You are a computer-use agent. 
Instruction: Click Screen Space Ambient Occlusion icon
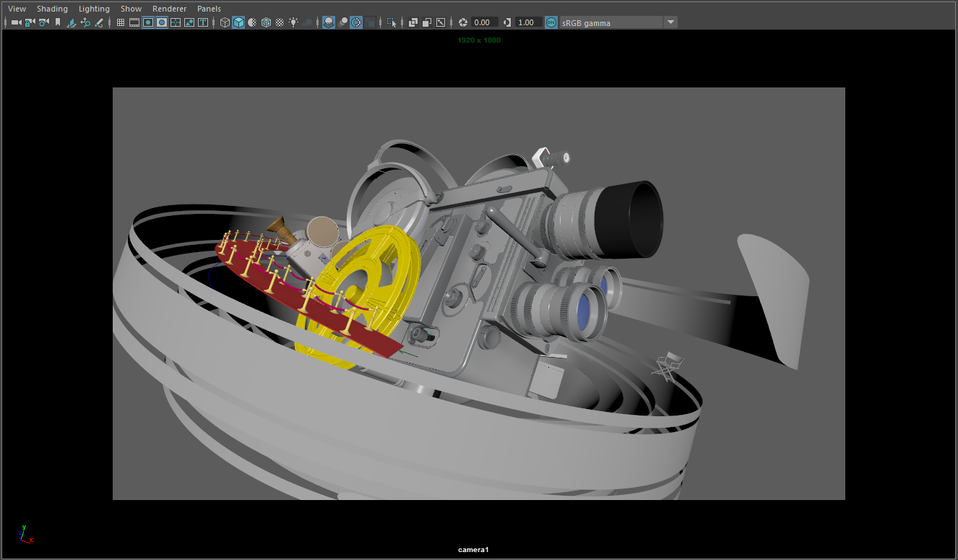click(329, 22)
